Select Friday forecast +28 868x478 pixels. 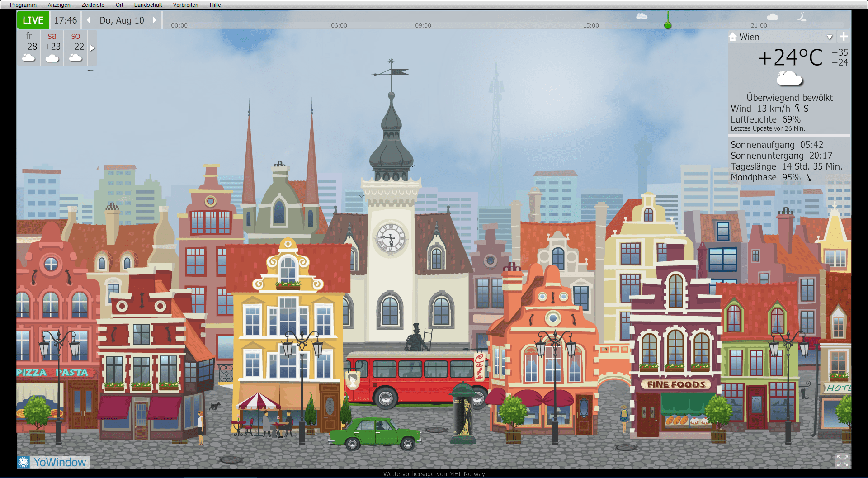point(29,48)
